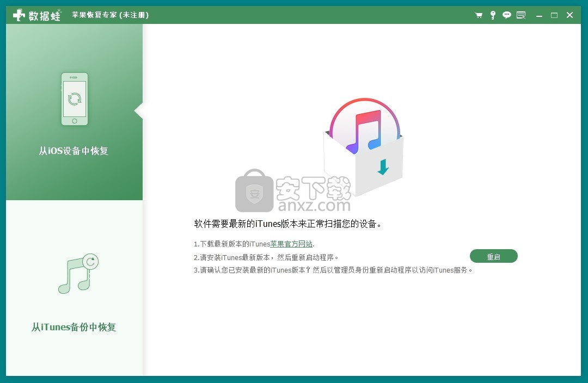The image size is (588, 383).
Task: Click the green 重启 button
Action: 493,256
